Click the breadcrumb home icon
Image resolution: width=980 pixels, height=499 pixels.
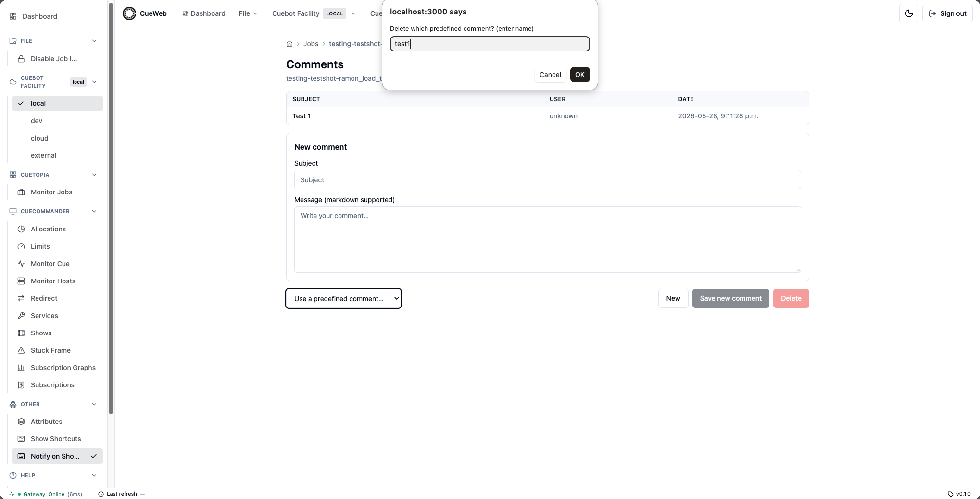point(289,44)
